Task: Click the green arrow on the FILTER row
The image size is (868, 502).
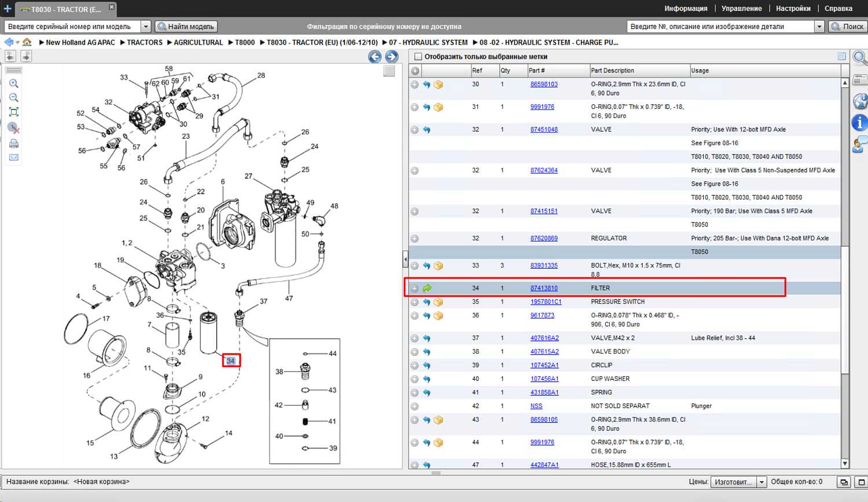Action: (x=427, y=288)
